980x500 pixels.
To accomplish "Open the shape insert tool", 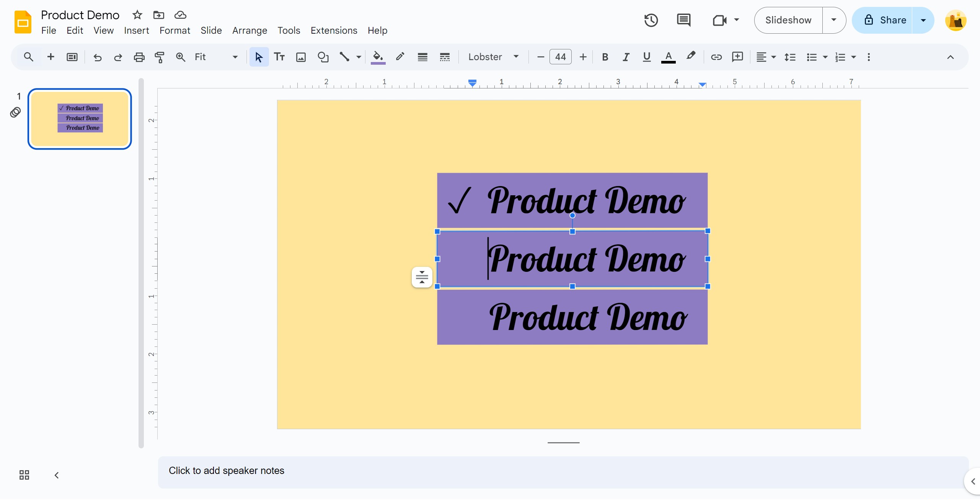I will click(x=323, y=57).
